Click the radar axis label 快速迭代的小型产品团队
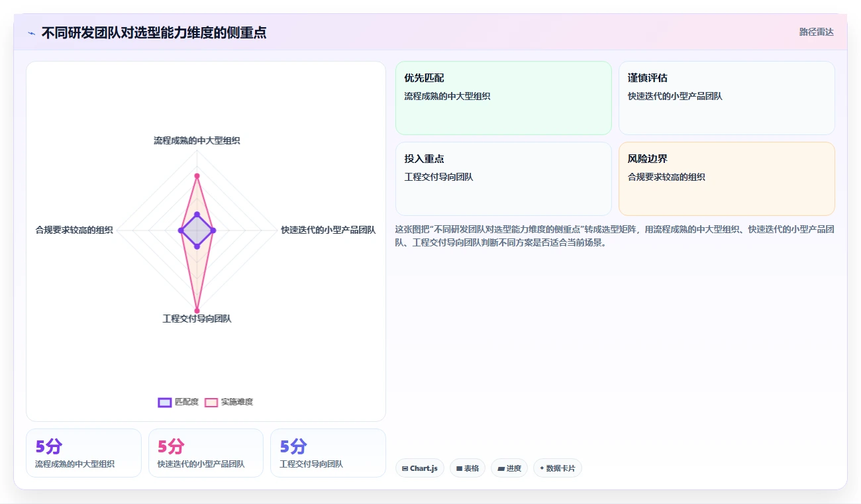This screenshot has height=504, width=861. pos(328,230)
